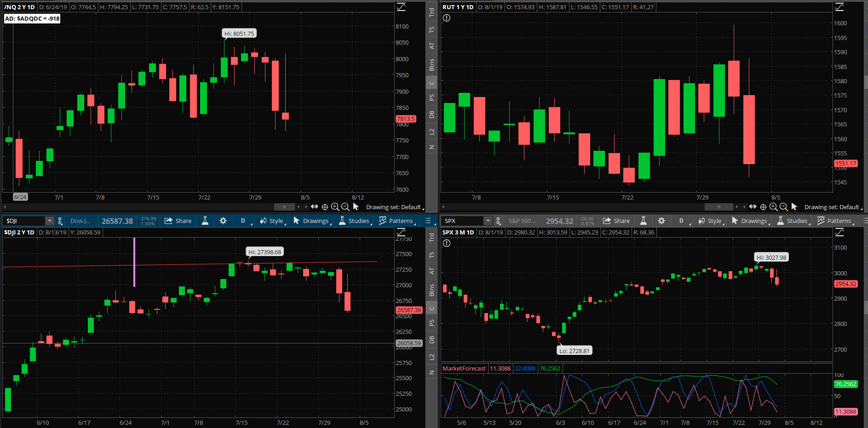Click the 6/24 date marker on /NQ axis
Screen dimensions: 868x428
click(20, 197)
